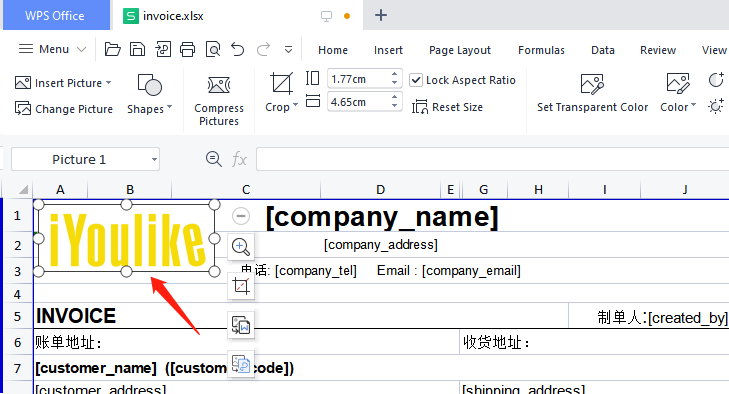Decrease picture height with down stepper
Screen dimensions: 729x394
tap(394, 83)
